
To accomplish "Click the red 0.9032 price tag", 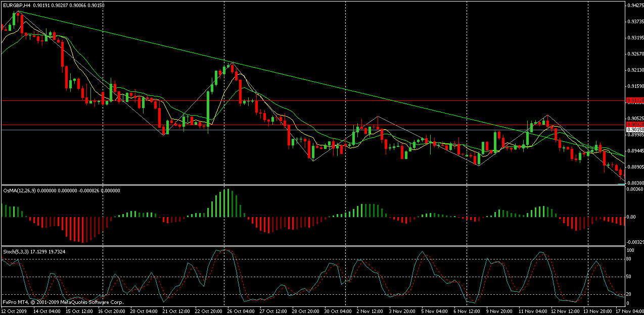I will [x=634, y=124].
